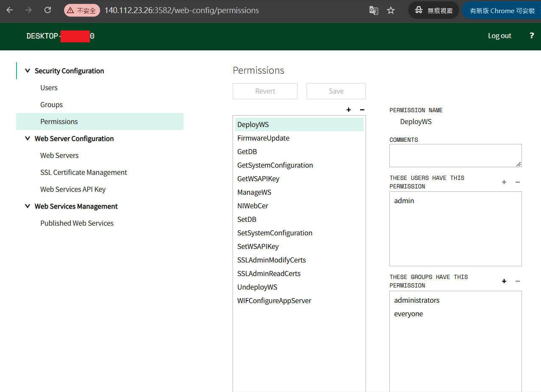Remove selected permission with minus icon
Viewport: 541px width, 392px height.
362,110
